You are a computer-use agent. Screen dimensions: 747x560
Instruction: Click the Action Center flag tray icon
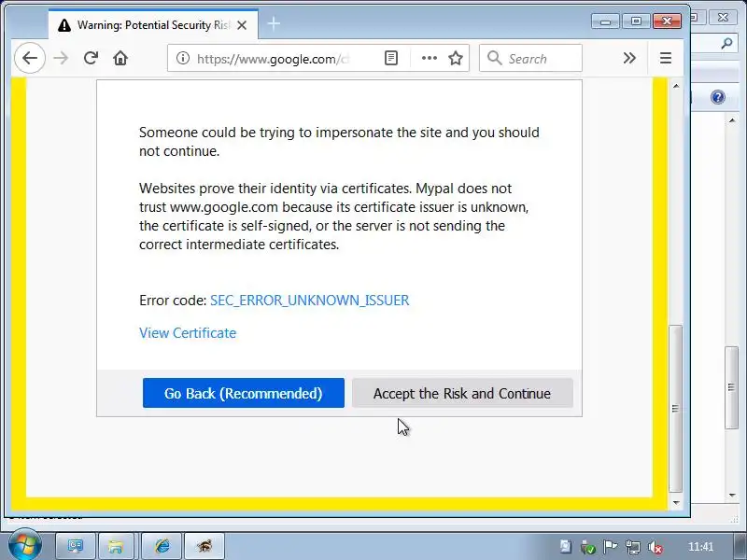610,547
